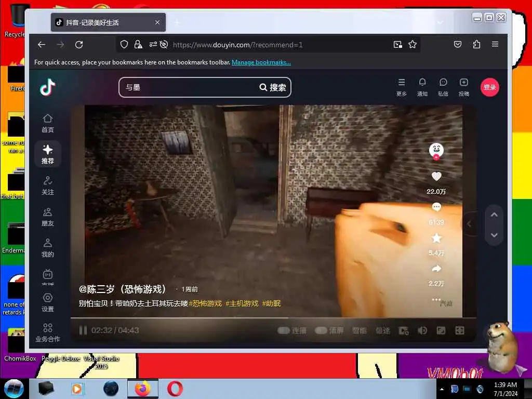Screen dimensions: 532x399
Task: Pause the playing video
Action: coord(83,330)
